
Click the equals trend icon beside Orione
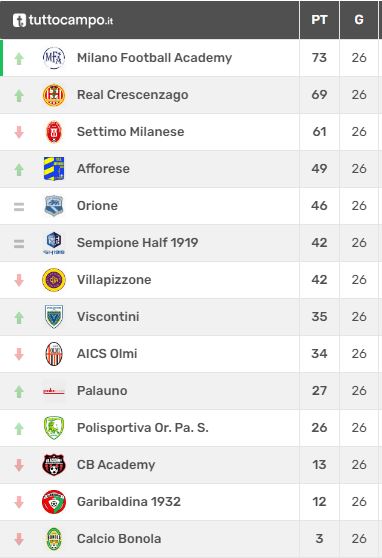click(19, 206)
